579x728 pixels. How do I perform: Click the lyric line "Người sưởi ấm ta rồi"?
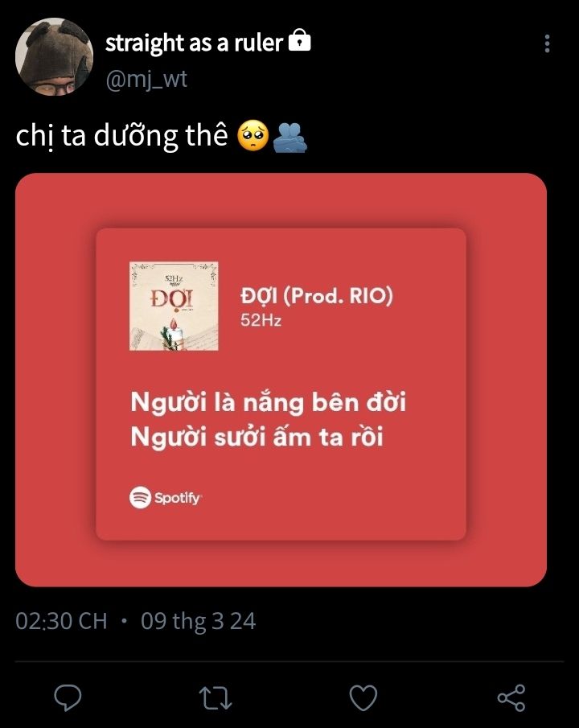(x=257, y=437)
